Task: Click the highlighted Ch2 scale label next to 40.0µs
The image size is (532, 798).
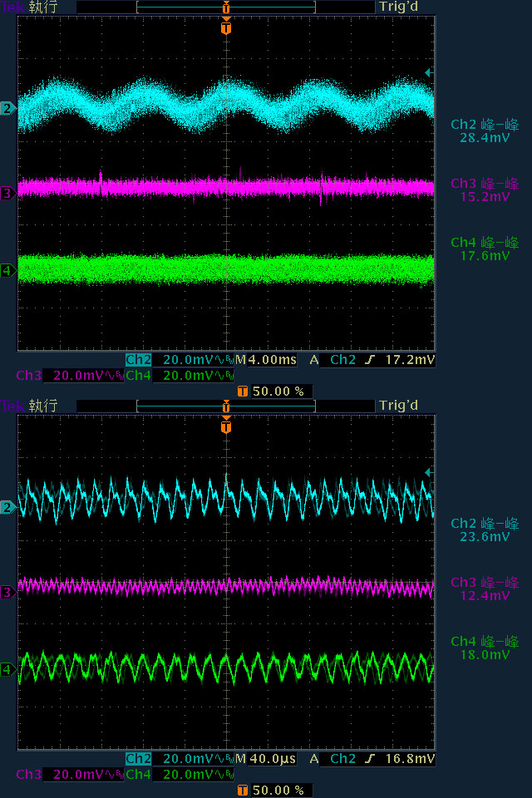Action: (139, 759)
